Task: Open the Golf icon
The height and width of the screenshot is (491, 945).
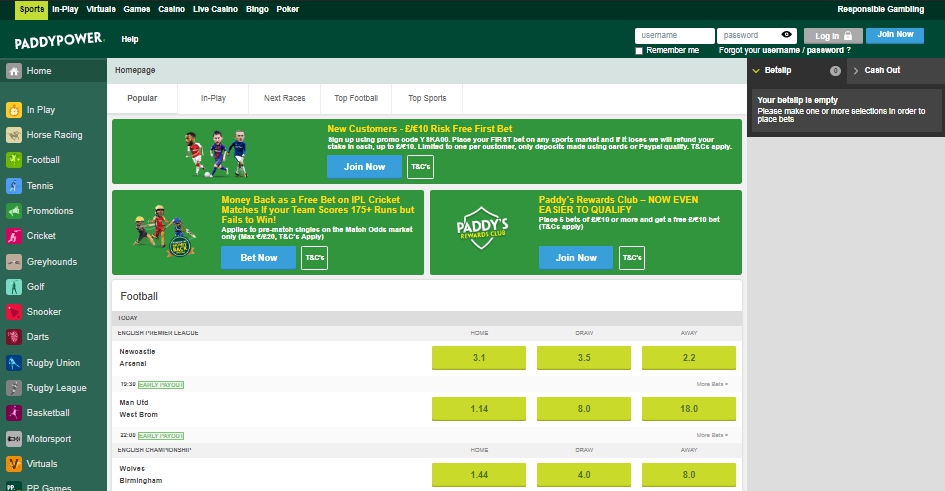Action: click(x=14, y=287)
